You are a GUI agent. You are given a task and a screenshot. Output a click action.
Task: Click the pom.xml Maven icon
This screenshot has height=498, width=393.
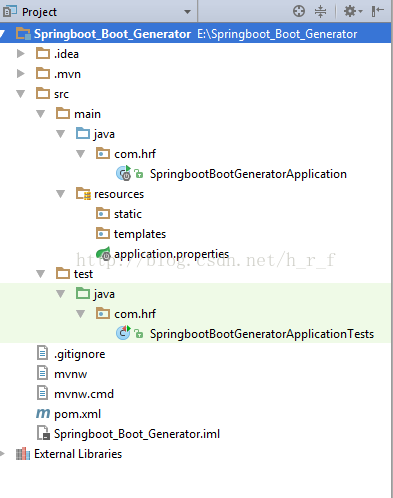pyautogui.click(x=43, y=414)
